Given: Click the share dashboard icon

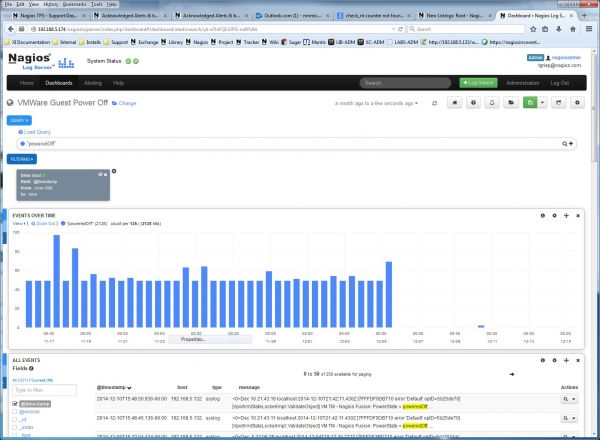Looking at the screenshot, I should click(x=558, y=103).
